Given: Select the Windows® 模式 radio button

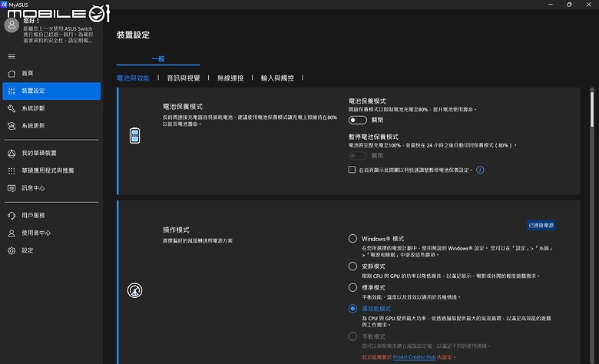Looking at the screenshot, I should (x=352, y=238).
